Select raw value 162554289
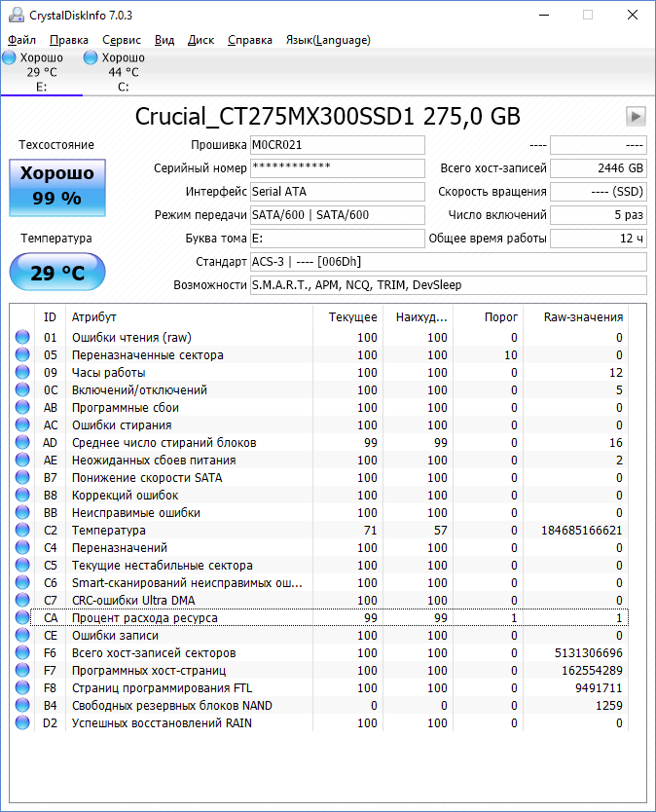The image size is (656, 812). (593, 670)
